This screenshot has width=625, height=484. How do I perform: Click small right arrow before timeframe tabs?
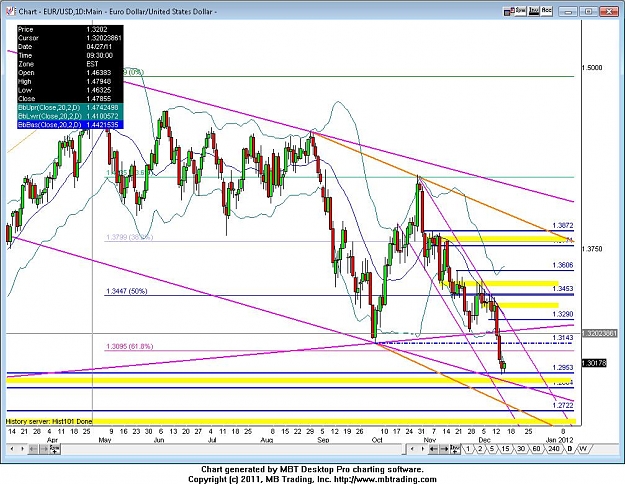click(423, 449)
